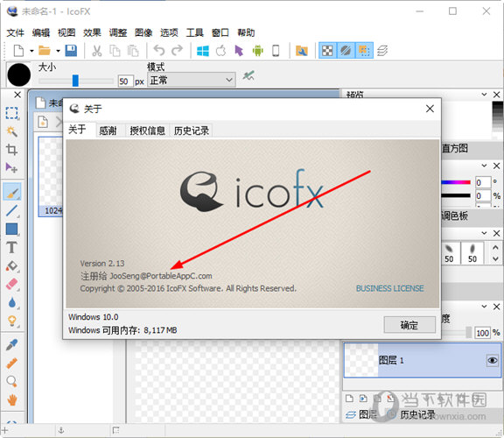Open the 编辑 menu
This screenshot has width=504, height=438.
41,32
